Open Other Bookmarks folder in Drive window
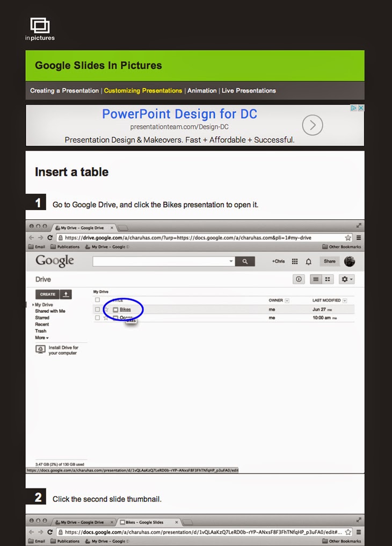The width and height of the screenshot is (392, 546). pos(342,247)
